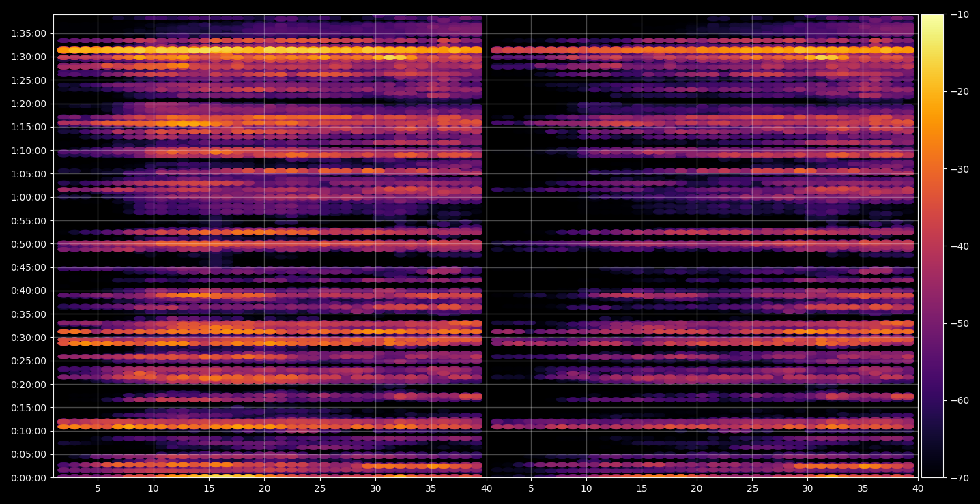Click x-axis label 35 of the second heatmap
Screen dimensions: 980x504
click(x=863, y=488)
